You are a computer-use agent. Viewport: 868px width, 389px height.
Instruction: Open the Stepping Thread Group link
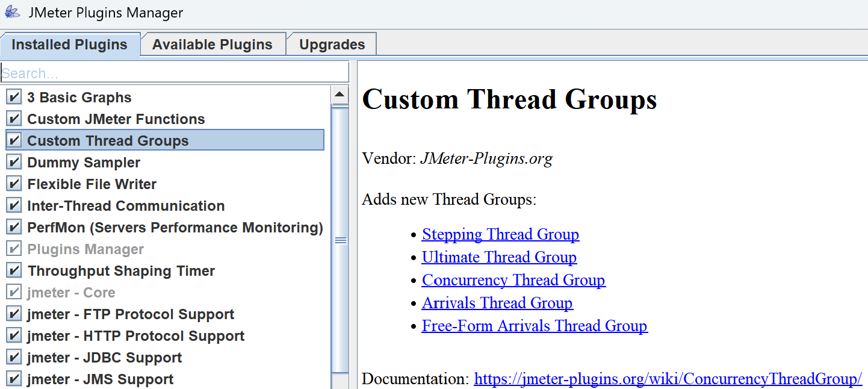click(500, 234)
